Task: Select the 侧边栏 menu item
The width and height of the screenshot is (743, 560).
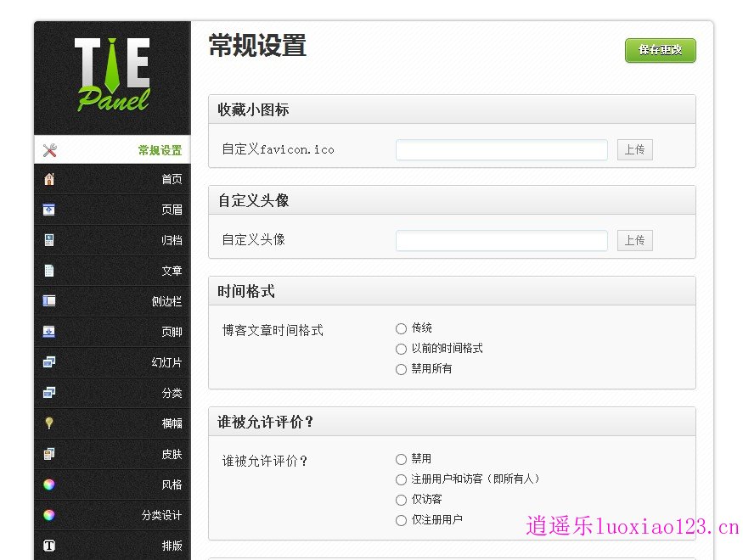Action: 112,301
